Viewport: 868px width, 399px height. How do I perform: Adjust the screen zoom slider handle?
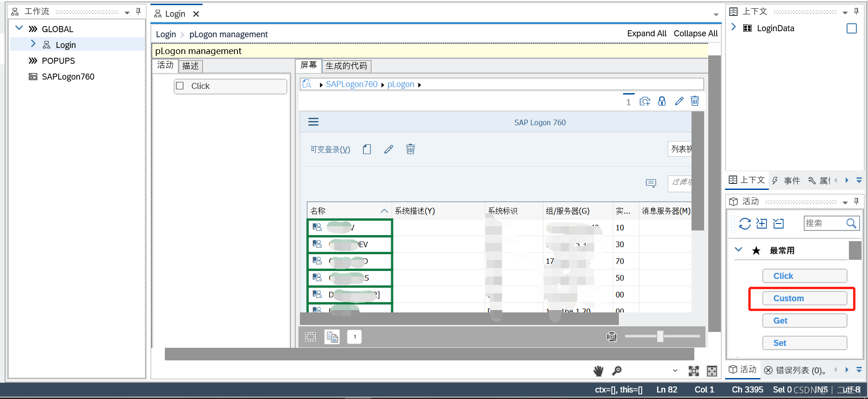pos(660,336)
